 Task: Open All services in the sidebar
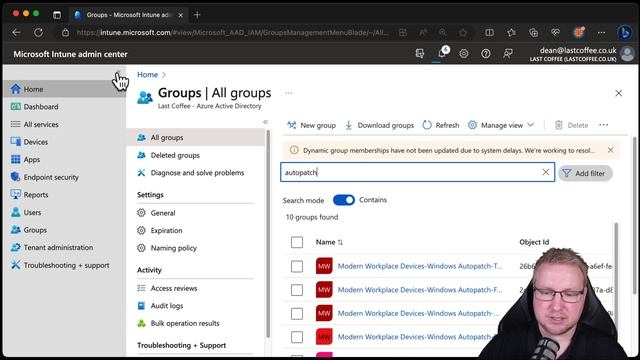(41, 124)
